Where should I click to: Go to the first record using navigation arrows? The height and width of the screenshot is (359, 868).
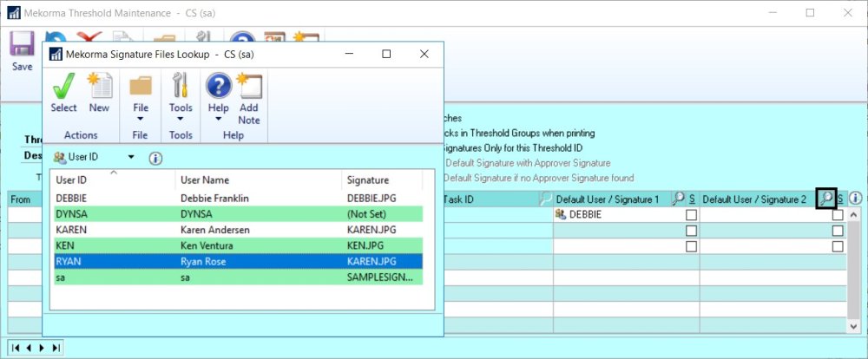point(16,348)
